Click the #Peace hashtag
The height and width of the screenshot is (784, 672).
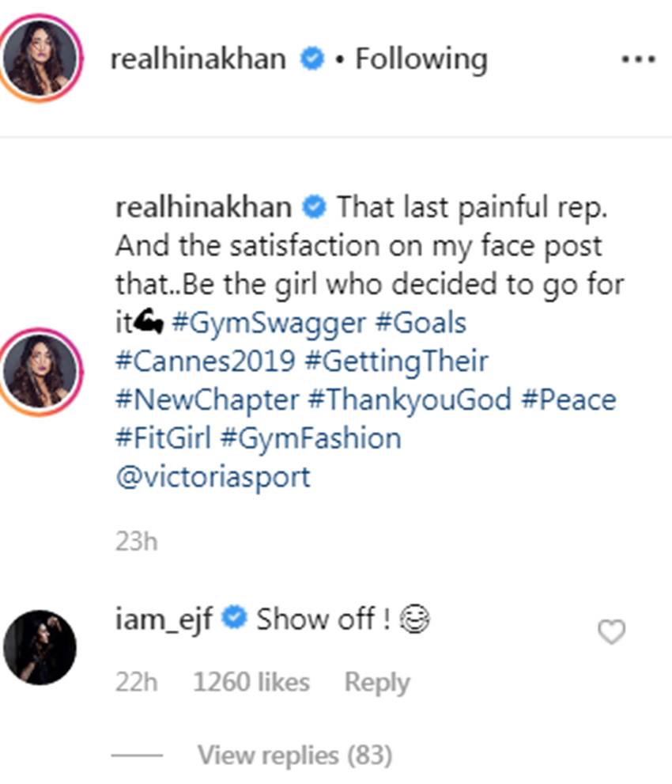coord(568,400)
